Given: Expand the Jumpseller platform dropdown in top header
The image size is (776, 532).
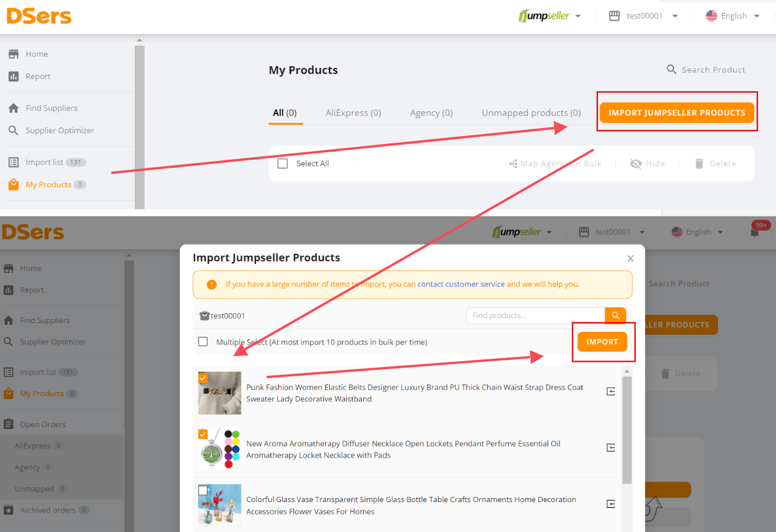Looking at the screenshot, I should coord(578,16).
